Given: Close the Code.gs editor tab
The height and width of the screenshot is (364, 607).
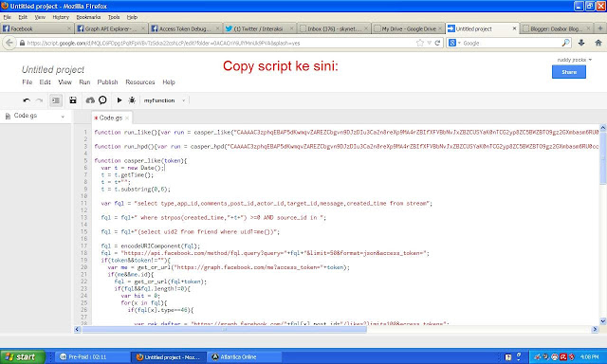Looking at the screenshot, I should pos(127,118).
